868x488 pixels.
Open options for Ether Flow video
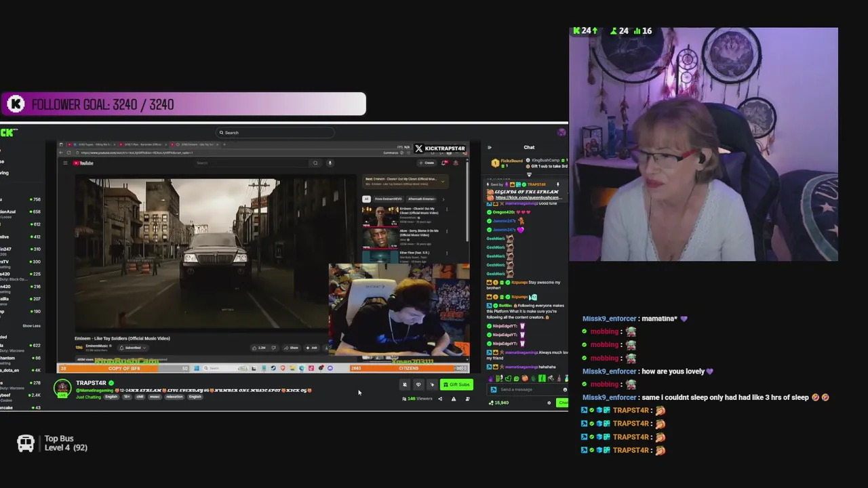click(x=447, y=254)
